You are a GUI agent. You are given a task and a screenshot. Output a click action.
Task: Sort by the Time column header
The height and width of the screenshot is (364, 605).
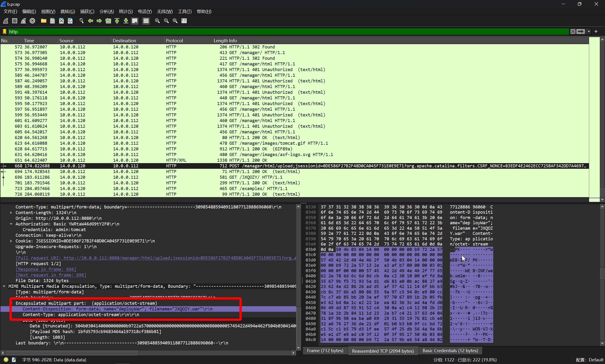[x=40, y=41]
